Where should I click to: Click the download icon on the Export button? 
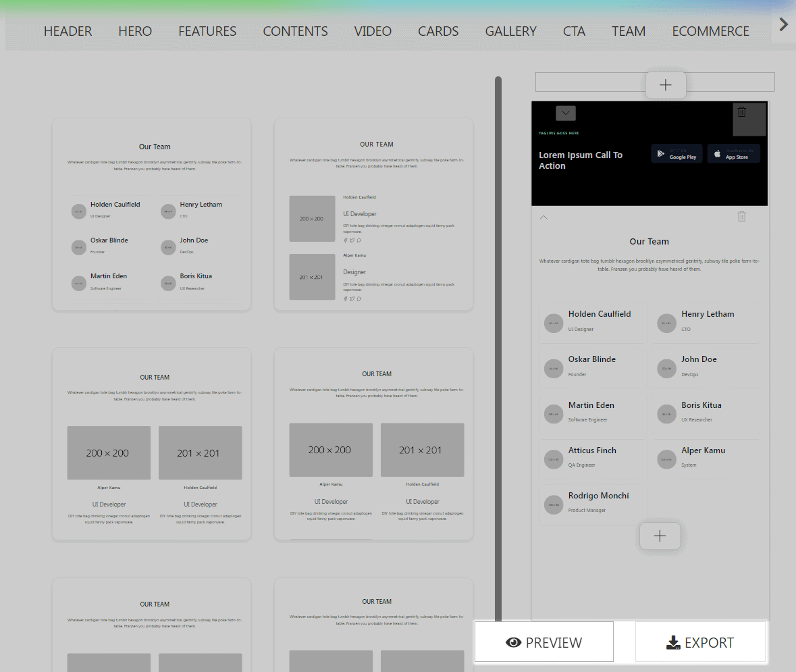(673, 642)
